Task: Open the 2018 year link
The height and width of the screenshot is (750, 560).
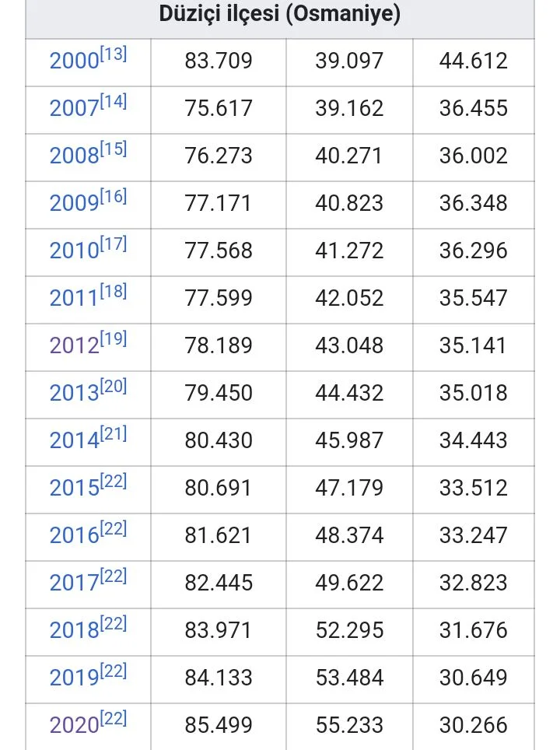Action: 74,631
